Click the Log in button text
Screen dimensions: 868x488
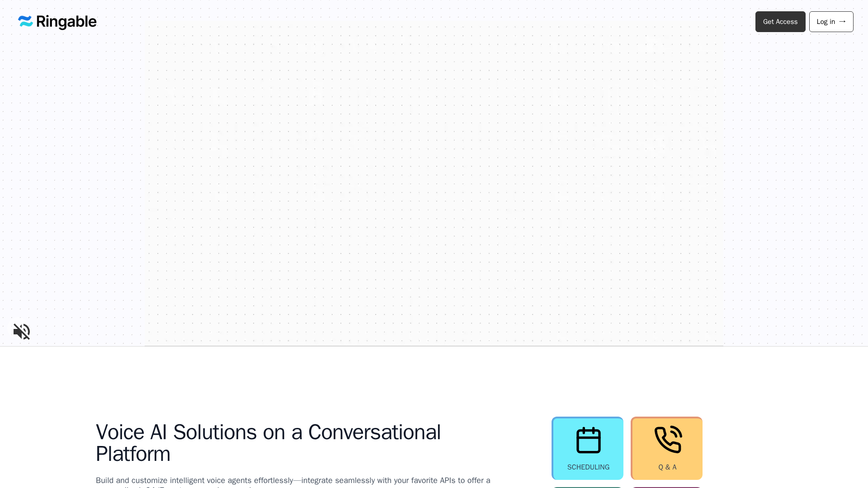point(826,22)
